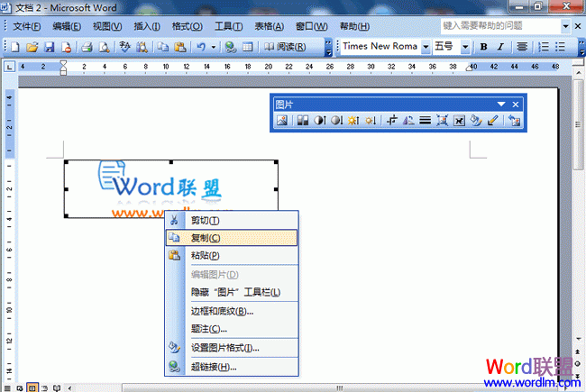Decrease picture brightness

[x=371, y=121]
